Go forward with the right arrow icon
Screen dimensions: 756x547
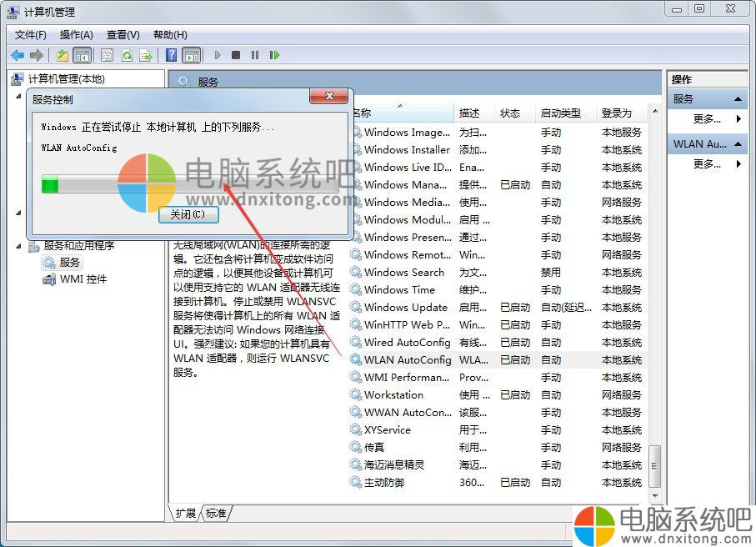point(37,56)
